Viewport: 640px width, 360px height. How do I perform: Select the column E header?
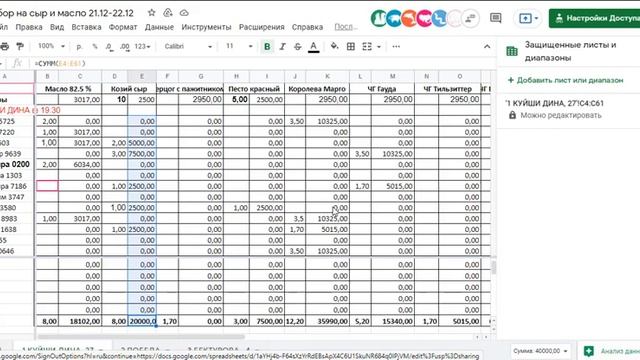(142, 76)
